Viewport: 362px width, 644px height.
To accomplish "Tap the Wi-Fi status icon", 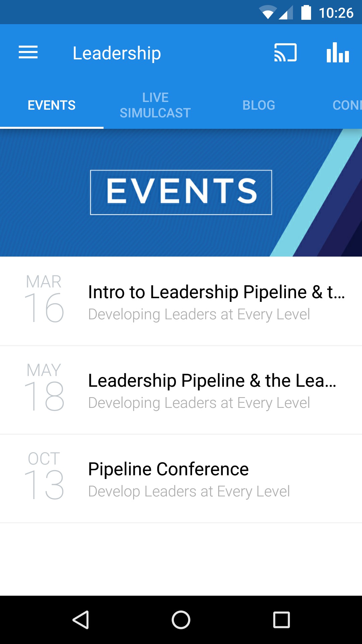I will pos(267,13).
